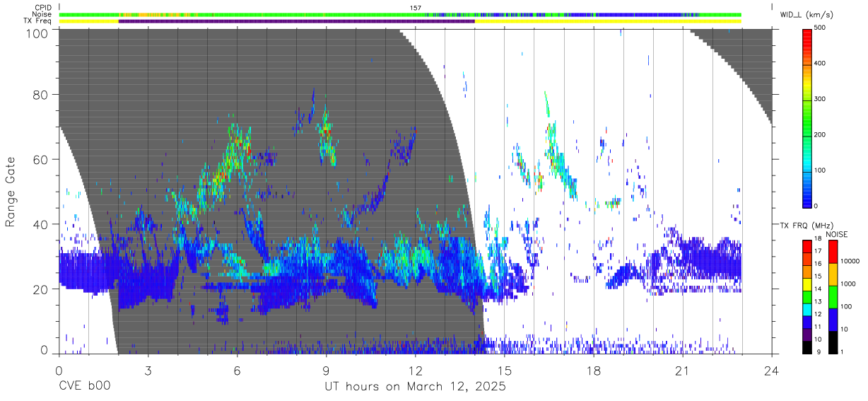Image resolution: width=868 pixels, height=401 pixels.
Task: Click the '60' tick on Range Gate axis
Action: coord(42,159)
